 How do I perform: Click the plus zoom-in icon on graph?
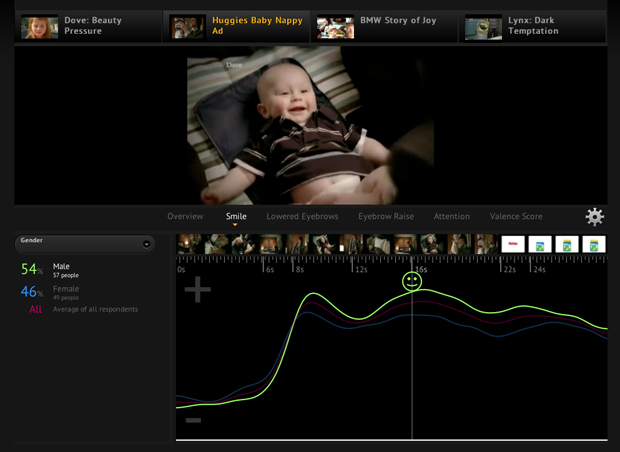197,290
